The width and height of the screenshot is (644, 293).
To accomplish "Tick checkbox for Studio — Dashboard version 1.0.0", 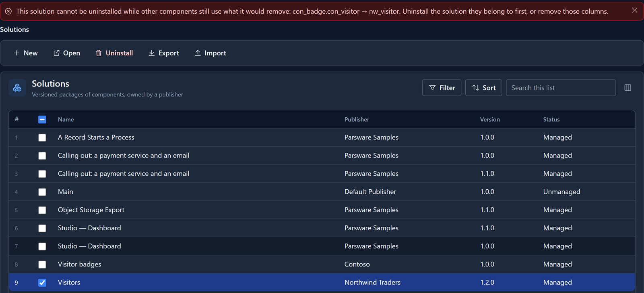I will tap(42, 246).
